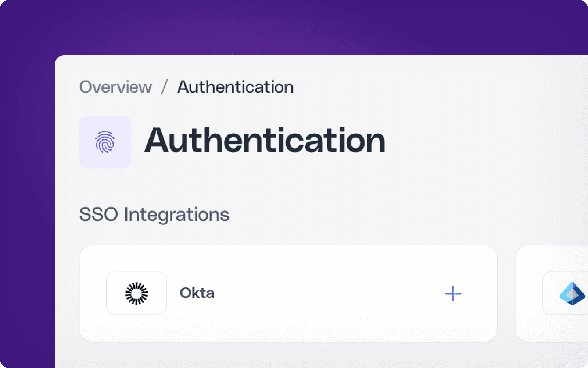The width and height of the screenshot is (588, 368).
Task: Click the gap between the Okta and Azure cards
Action: pos(506,293)
